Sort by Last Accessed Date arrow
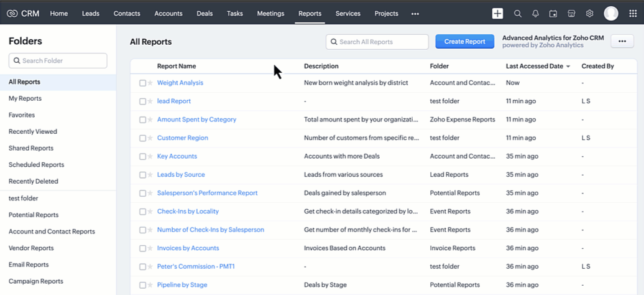Image resolution: width=644 pixels, height=295 pixels. click(x=568, y=67)
